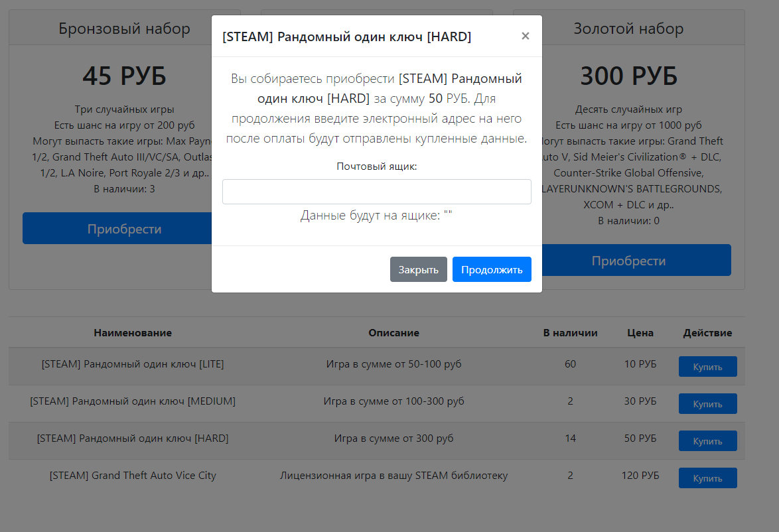The height and width of the screenshot is (532, 779).
Task: Click Купить for the [LITE] random key row
Action: pos(707,367)
